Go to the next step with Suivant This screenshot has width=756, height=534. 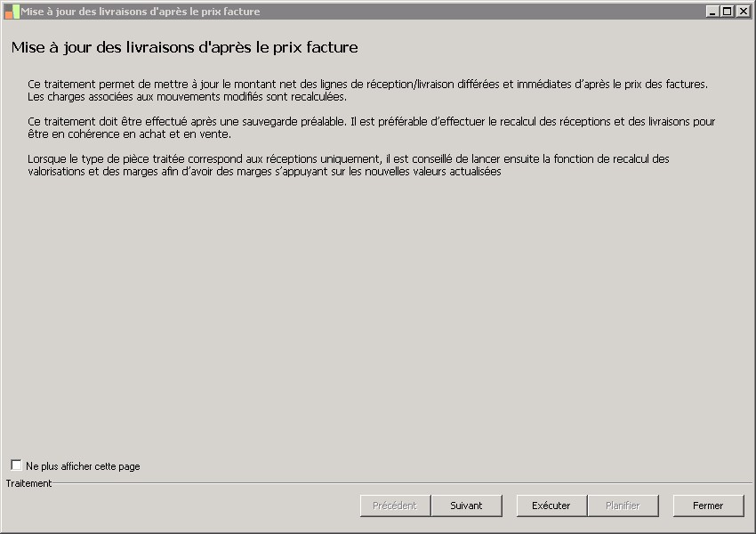click(466, 506)
